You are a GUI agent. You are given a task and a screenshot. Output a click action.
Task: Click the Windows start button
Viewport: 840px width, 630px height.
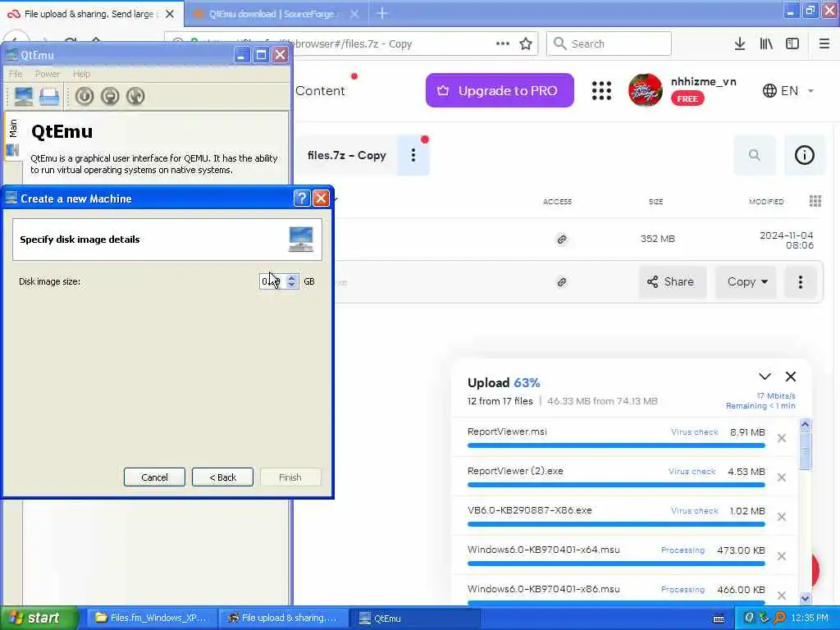point(38,619)
